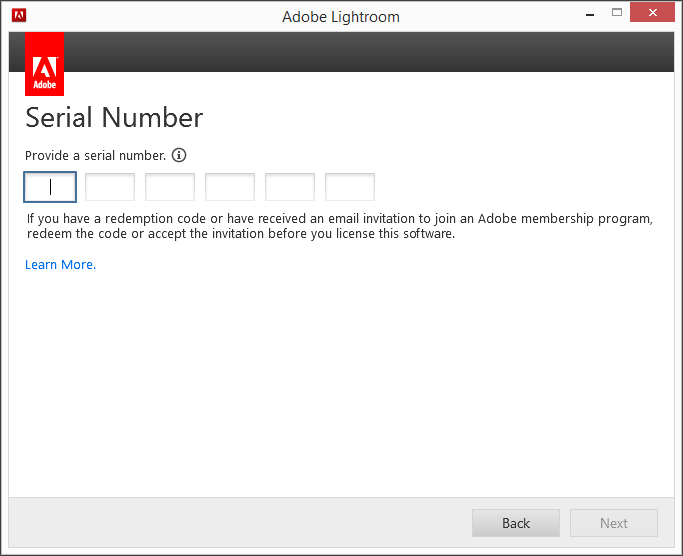Image resolution: width=683 pixels, height=556 pixels.
Task: Click the serial number info icon
Action: (179, 155)
